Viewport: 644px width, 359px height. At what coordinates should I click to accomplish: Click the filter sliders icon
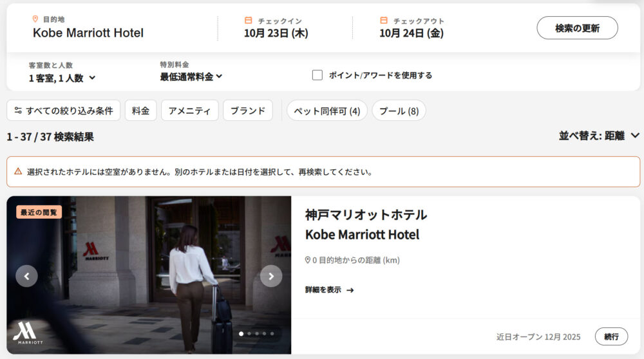coord(18,111)
